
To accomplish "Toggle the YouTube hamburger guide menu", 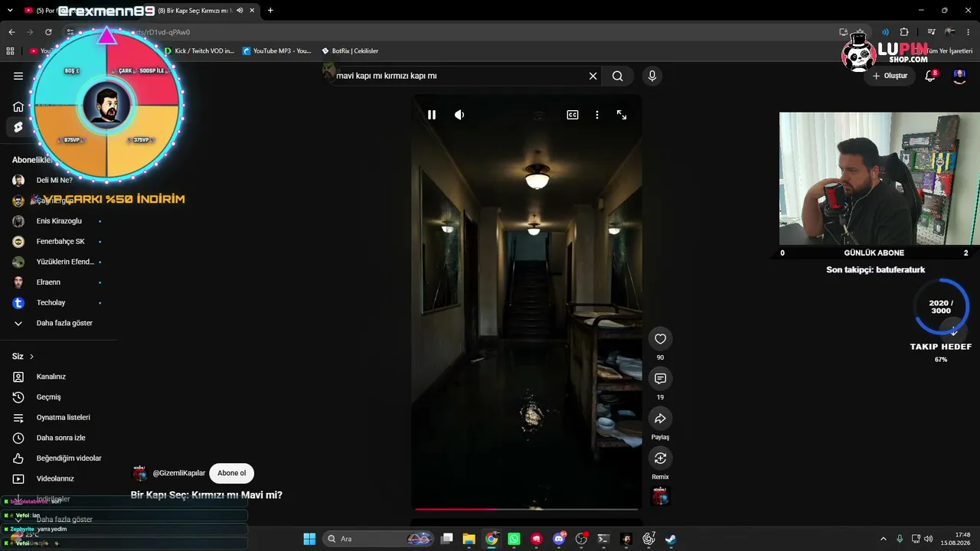I will click(18, 76).
